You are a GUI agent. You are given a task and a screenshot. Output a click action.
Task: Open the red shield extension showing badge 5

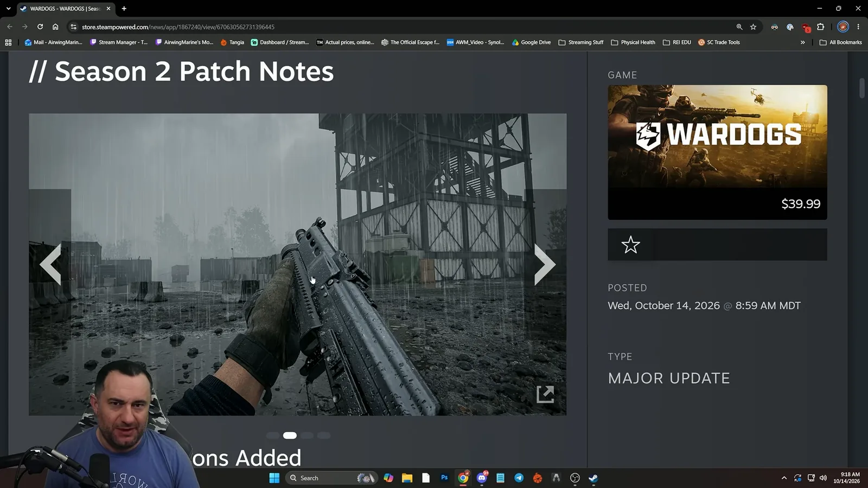pyautogui.click(x=806, y=27)
